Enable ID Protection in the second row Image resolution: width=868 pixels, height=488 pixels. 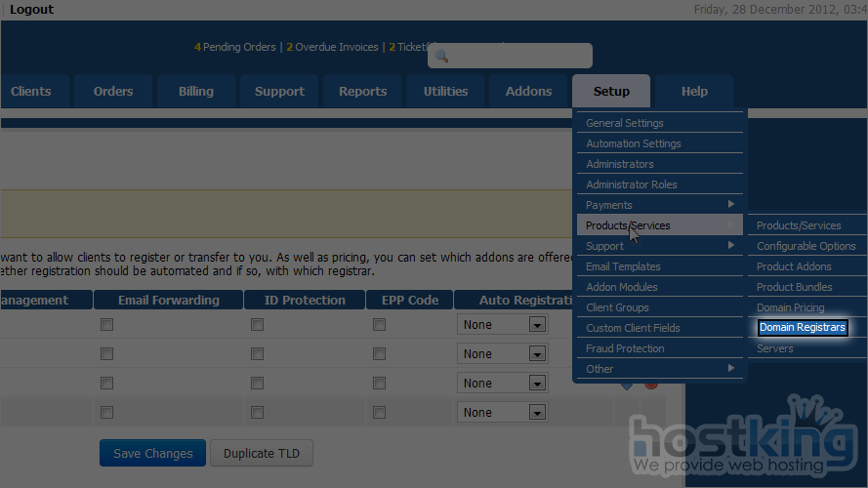[257, 354]
